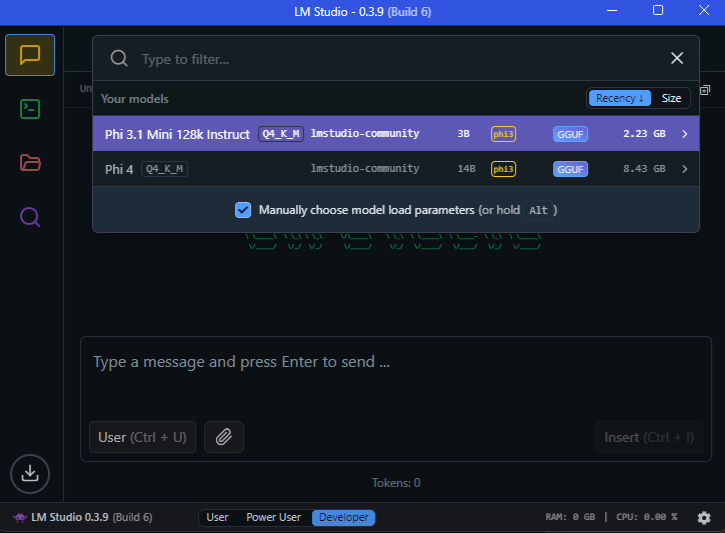This screenshot has height=533, width=725.
Task: Click the Q4_K_M badge on Phi 3.1 Mini
Action: pyautogui.click(x=281, y=134)
